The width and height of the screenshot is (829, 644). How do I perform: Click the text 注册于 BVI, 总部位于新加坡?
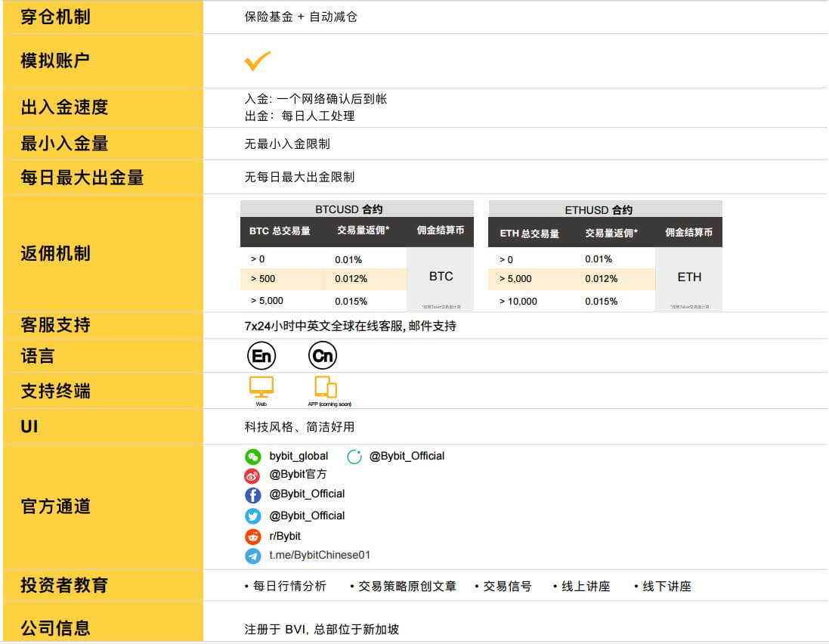pos(321,629)
